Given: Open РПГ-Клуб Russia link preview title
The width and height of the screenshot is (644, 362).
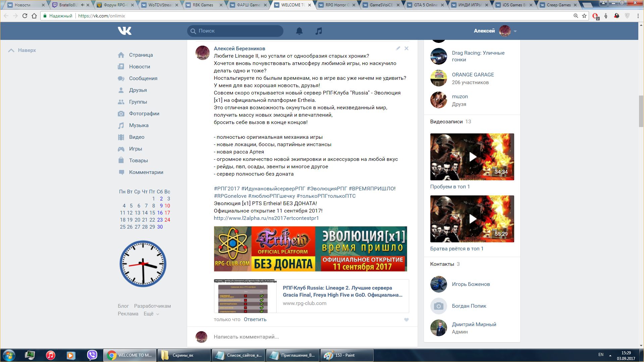Looking at the screenshot, I should click(342, 291).
